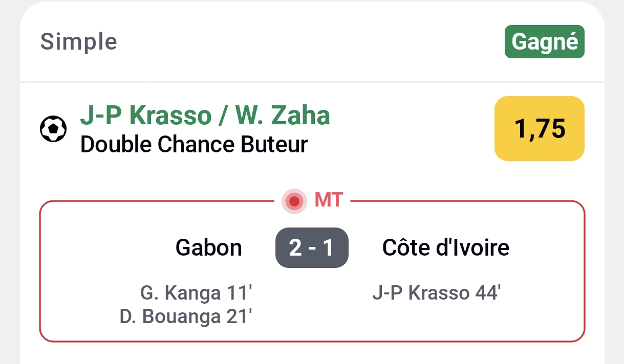The image size is (624, 364).
Task: Click the red halftime match frame
Action: click(x=312, y=271)
